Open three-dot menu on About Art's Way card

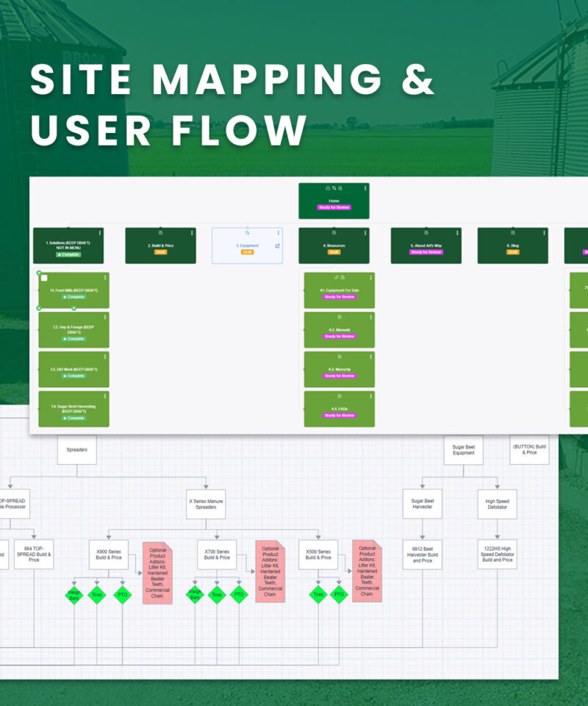pos(457,232)
